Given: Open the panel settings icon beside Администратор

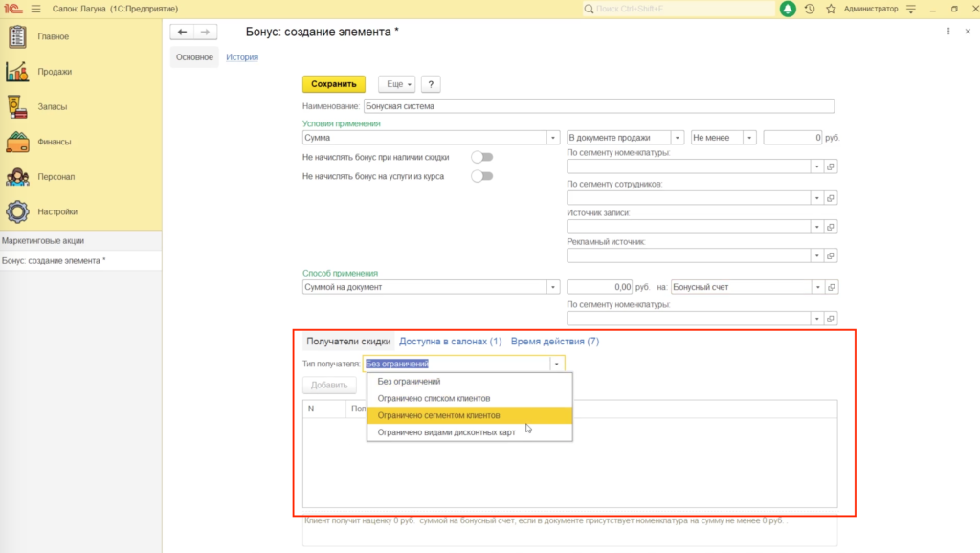Looking at the screenshot, I should [x=911, y=9].
